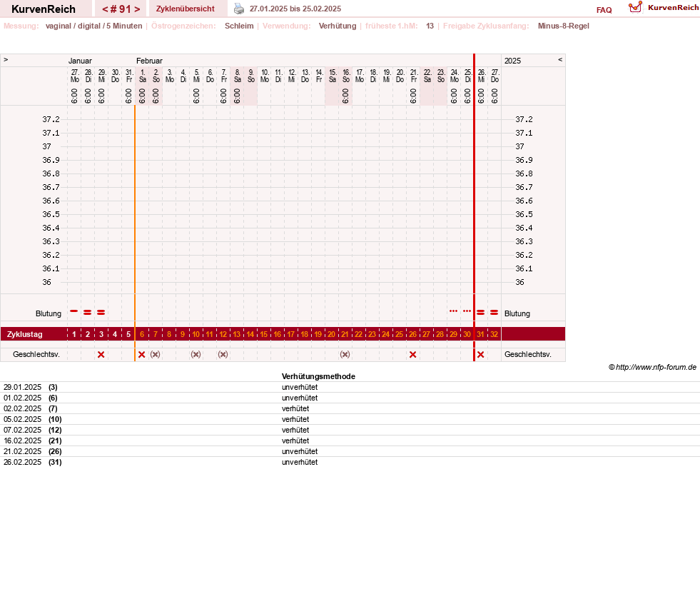
Task: Click the red X on cycle day 3
Action: coord(101,355)
